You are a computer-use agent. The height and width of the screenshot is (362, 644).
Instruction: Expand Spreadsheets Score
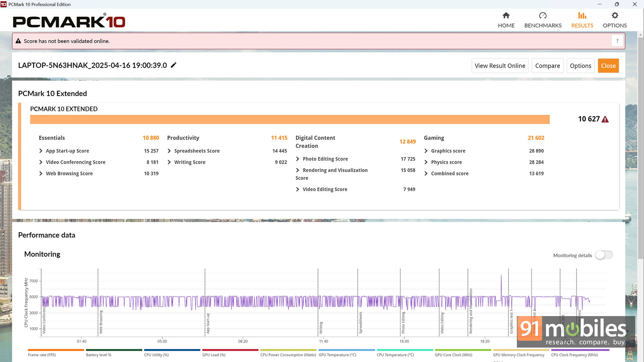[x=169, y=151]
